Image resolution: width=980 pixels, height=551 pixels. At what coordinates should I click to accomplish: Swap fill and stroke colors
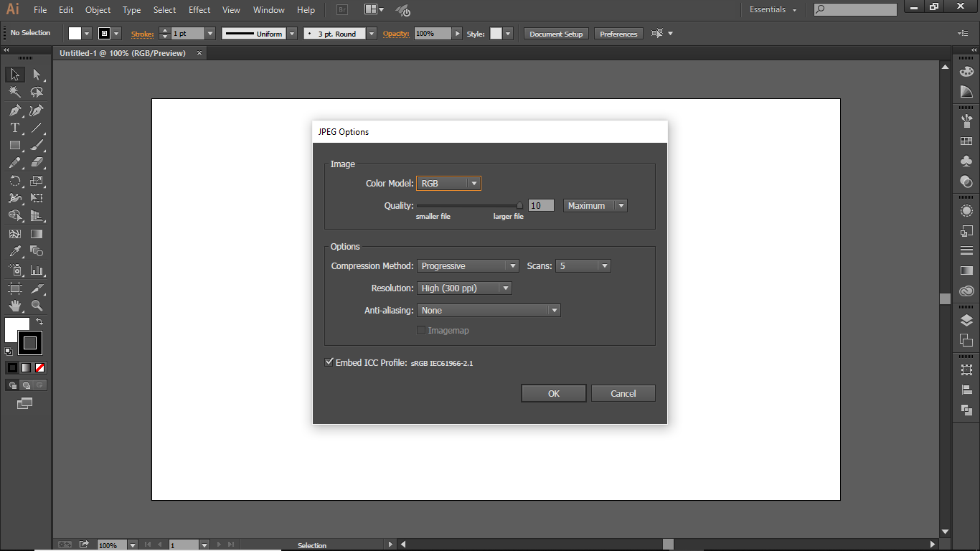(39, 321)
